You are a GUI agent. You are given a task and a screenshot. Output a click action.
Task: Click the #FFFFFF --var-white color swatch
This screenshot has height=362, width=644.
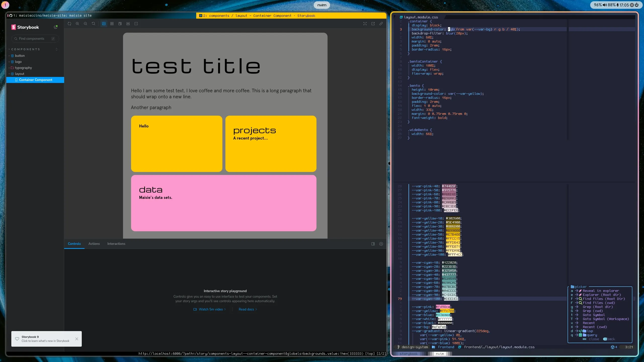click(x=445, y=319)
